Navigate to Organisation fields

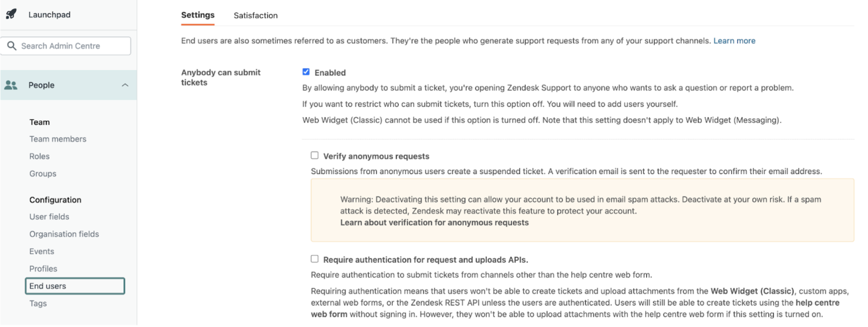(x=64, y=234)
